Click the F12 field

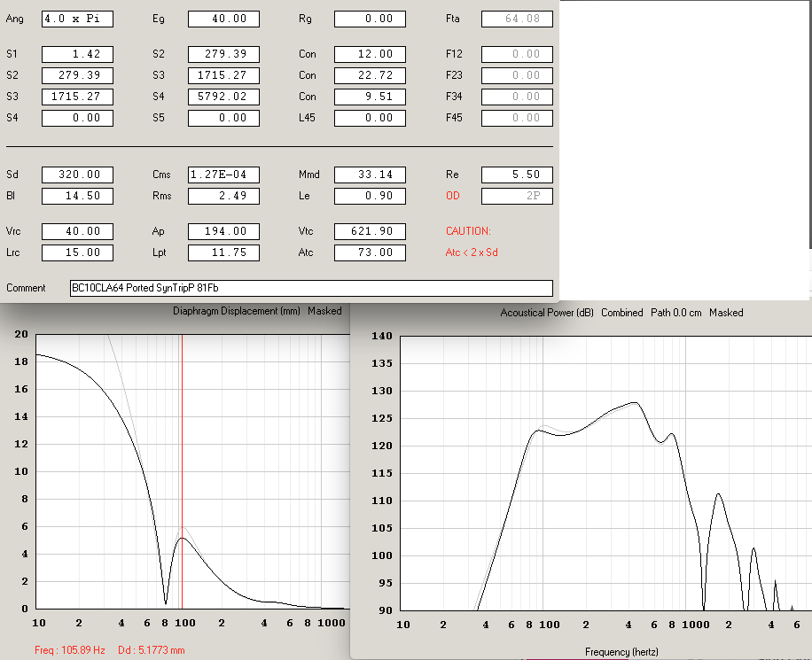517,54
